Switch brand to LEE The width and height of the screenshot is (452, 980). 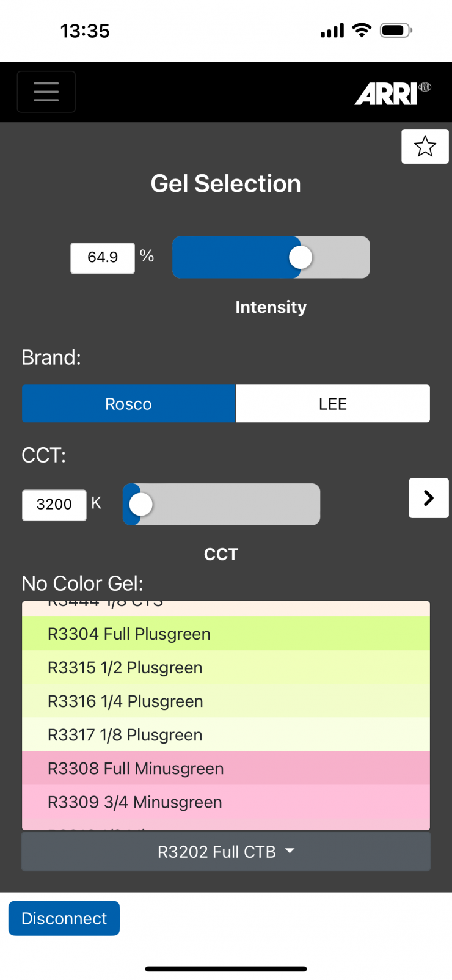[x=332, y=404]
